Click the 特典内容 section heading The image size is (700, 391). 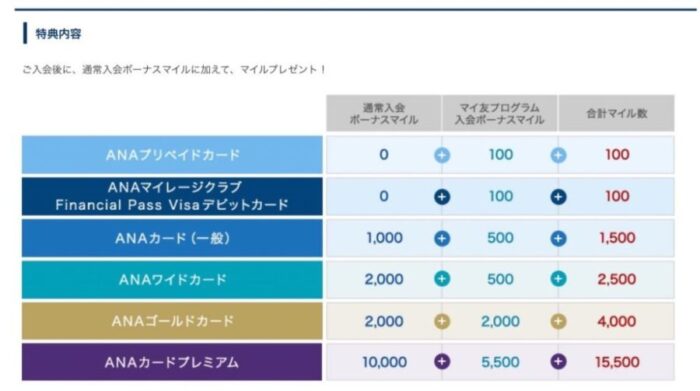coord(58,34)
